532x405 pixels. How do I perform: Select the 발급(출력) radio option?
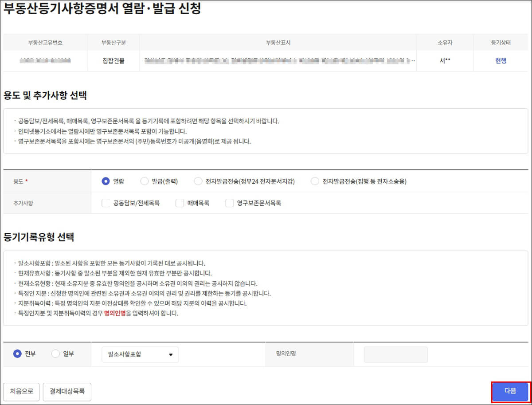(144, 181)
